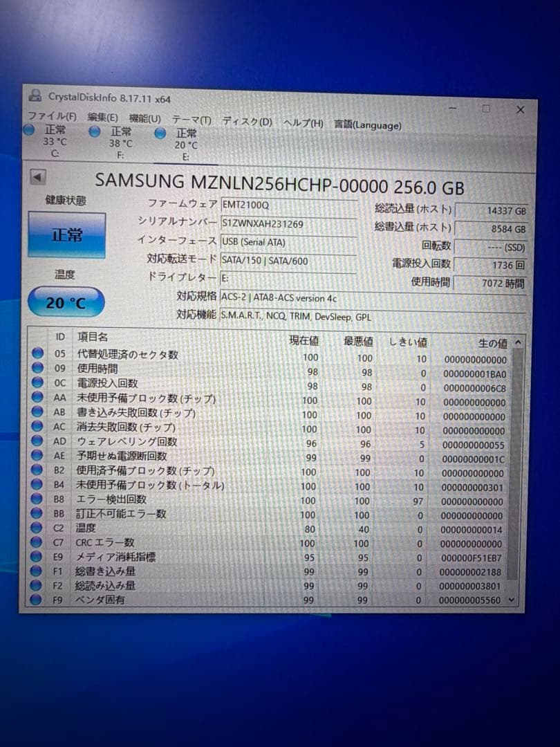Click the status icon for attribute F9

(35, 599)
